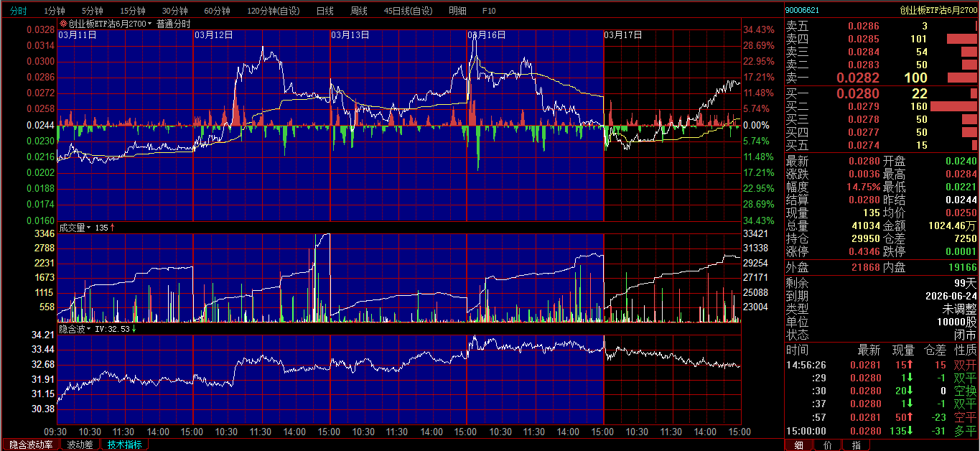980x451 pixels.
Task: Click the 涨停 price 0.4346
Action: tap(864, 251)
